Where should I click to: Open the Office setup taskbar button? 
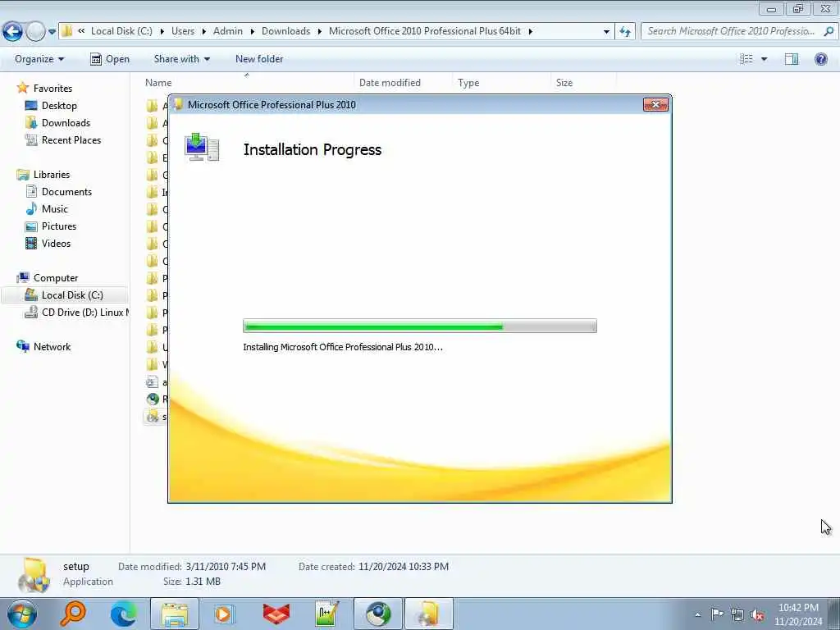[x=428, y=614]
